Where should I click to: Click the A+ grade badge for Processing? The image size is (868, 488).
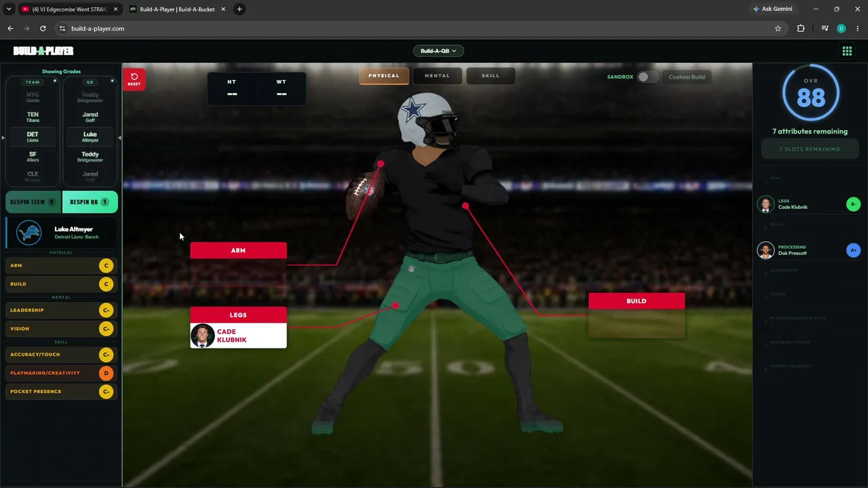tap(853, 250)
